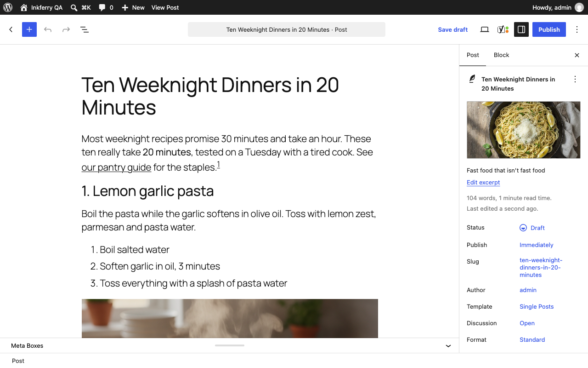Click the post title heading
This screenshot has width=588, height=368.
click(x=230, y=96)
